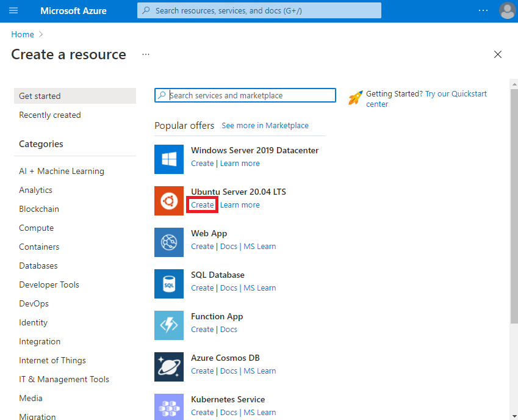Image resolution: width=518 pixels, height=420 pixels.
Task: Click the top bar search magnifier icon
Action: click(146, 10)
